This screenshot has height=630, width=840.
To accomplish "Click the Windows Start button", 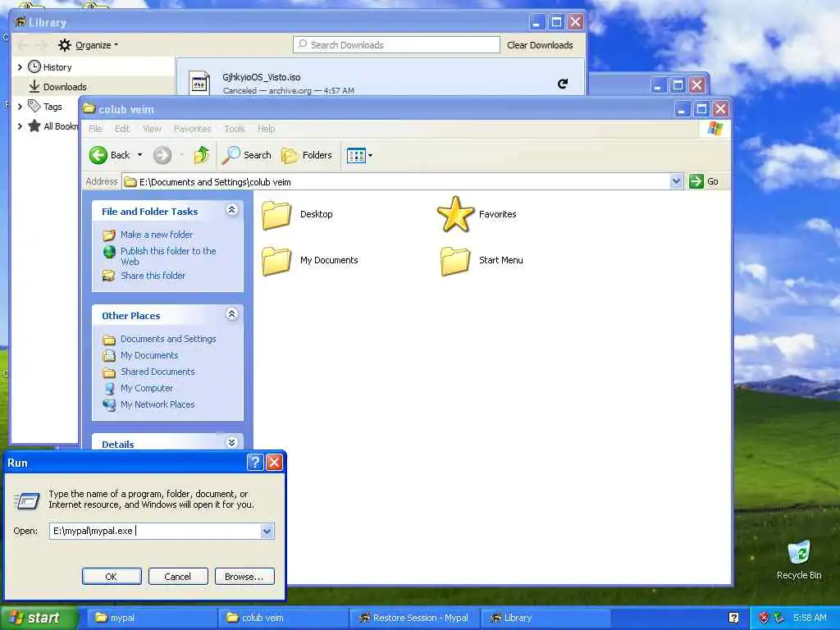I will click(x=39, y=619).
